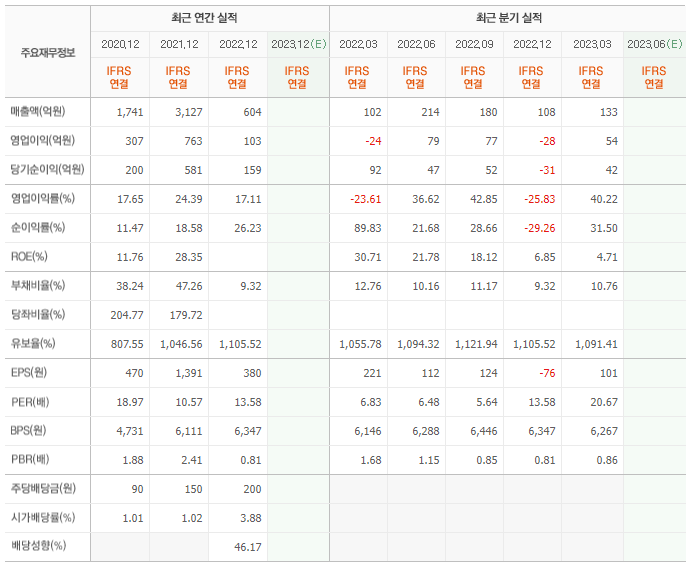Select net income value 581

point(193,170)
